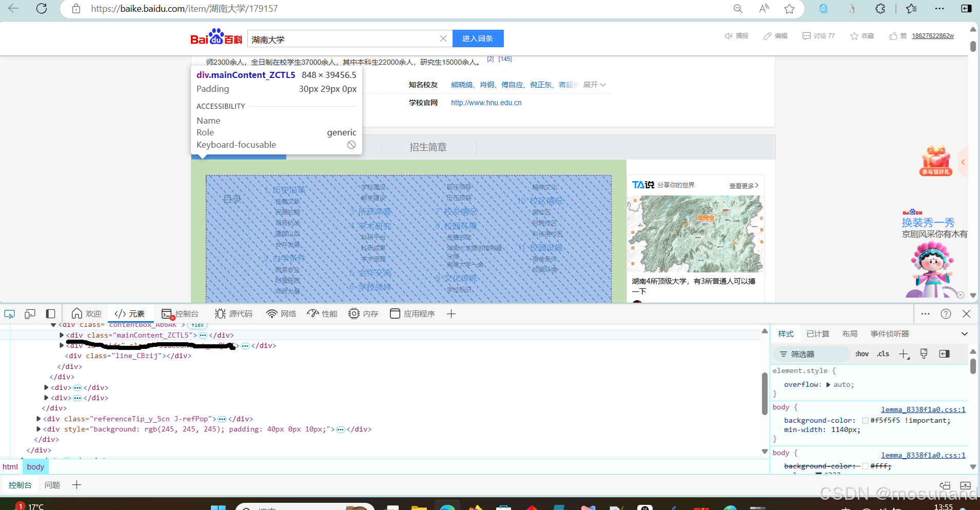Open browser settings and more menu
Viewport: 980px width, 510px height.
[x=939, y=9]
